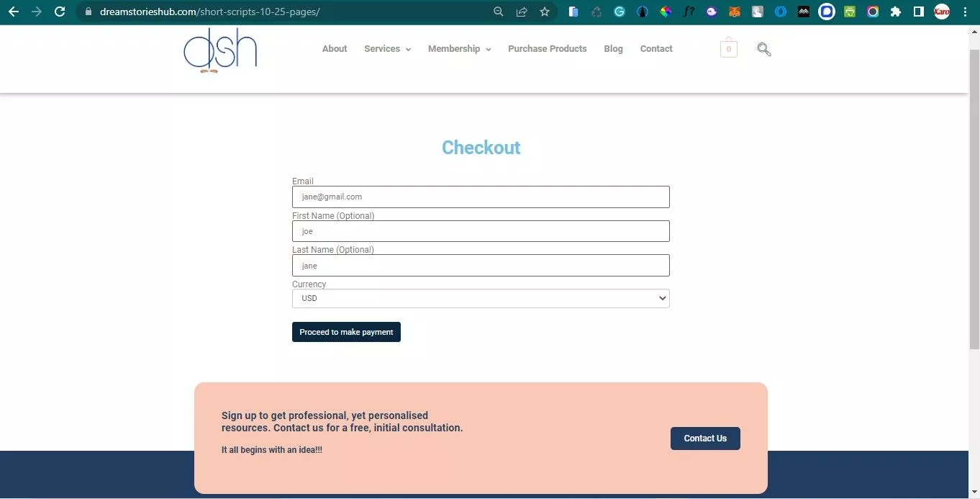Open the search magnifier on the website header
980x499 pixels.
[x=763, y=49]
